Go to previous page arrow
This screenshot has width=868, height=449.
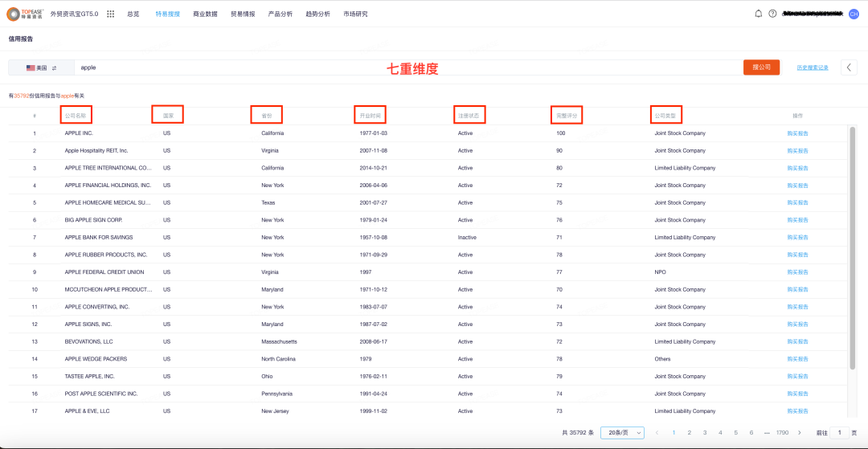coord(657,432)
